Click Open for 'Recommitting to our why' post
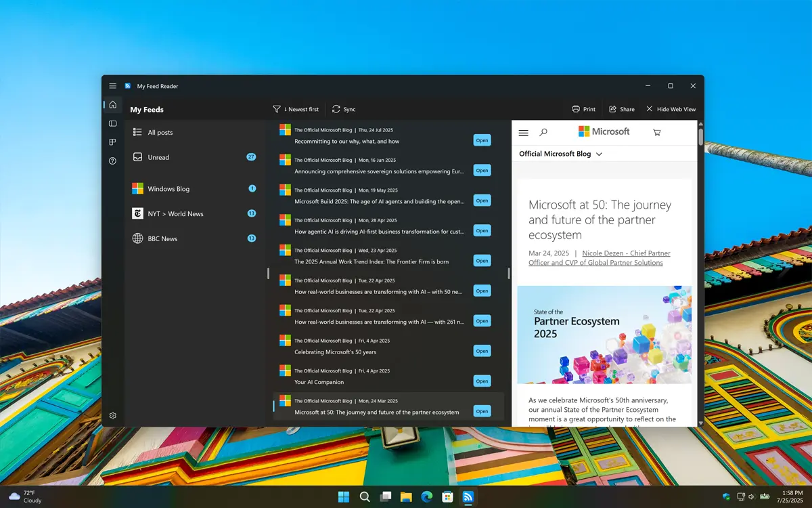The image size is (812, 508). tap(482, 141)
